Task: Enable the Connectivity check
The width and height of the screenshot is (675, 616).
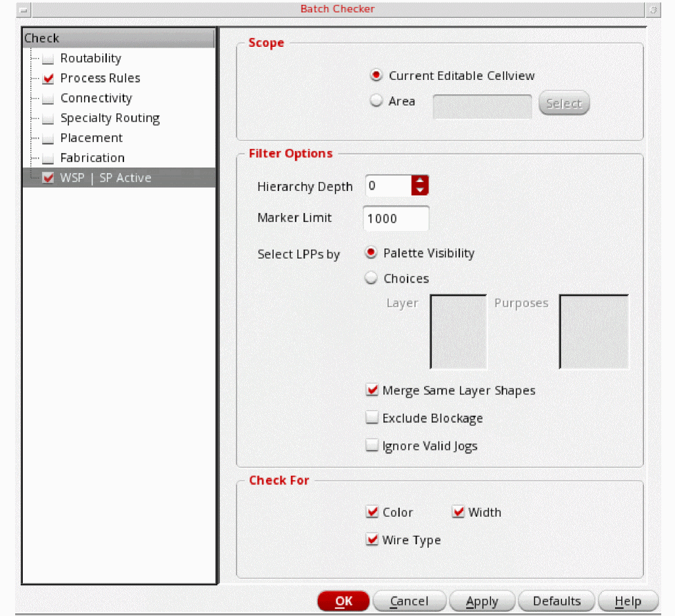Action: click(48, 99)
